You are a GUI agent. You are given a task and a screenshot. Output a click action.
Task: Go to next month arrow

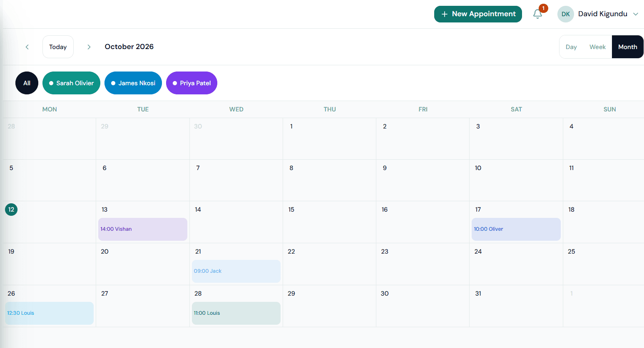(89, 47)
